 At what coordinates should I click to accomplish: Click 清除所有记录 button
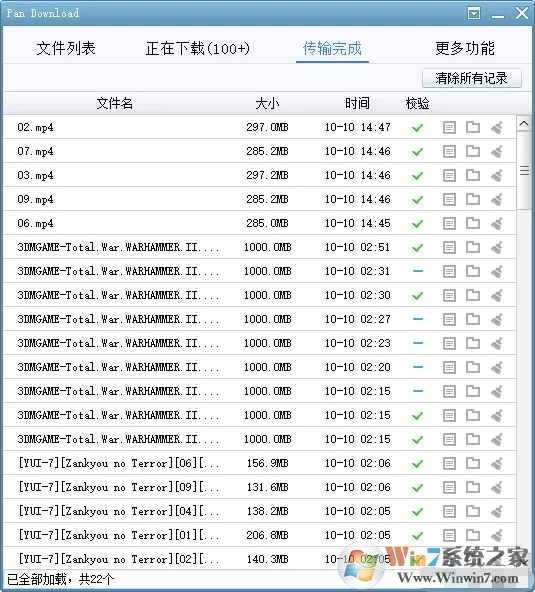[472, 78]
